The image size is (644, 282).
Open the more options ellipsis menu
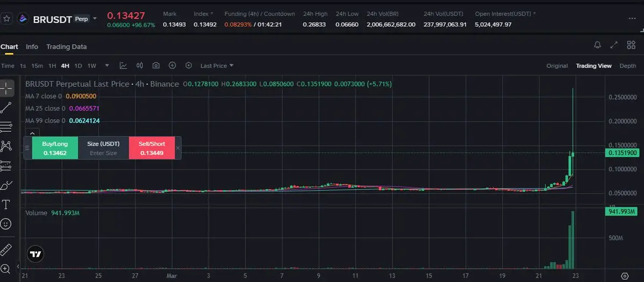click(x=632, y=18)
